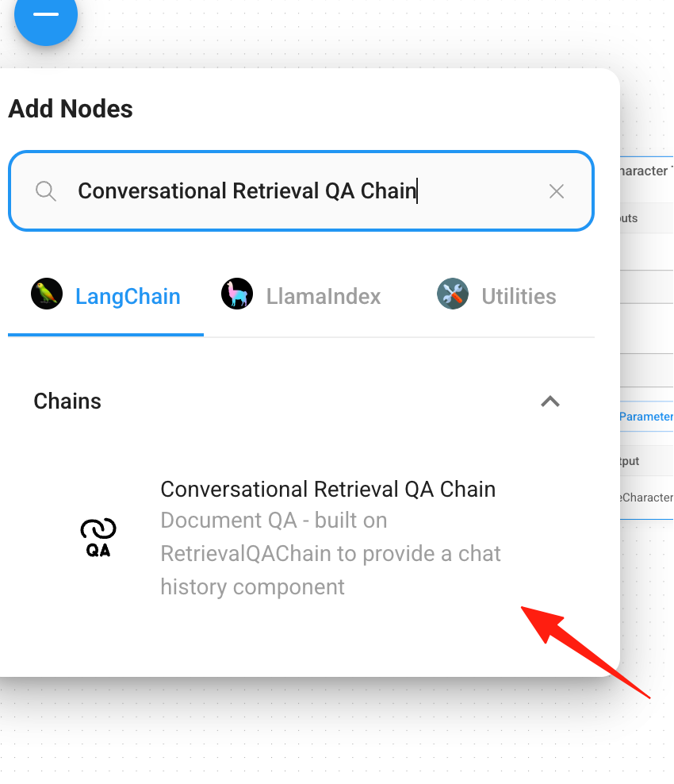Image resolution: width=674 pixels, height=784 pixels.
Task: Click the LlamaIndex llama icon
Action: pos(237,294)
